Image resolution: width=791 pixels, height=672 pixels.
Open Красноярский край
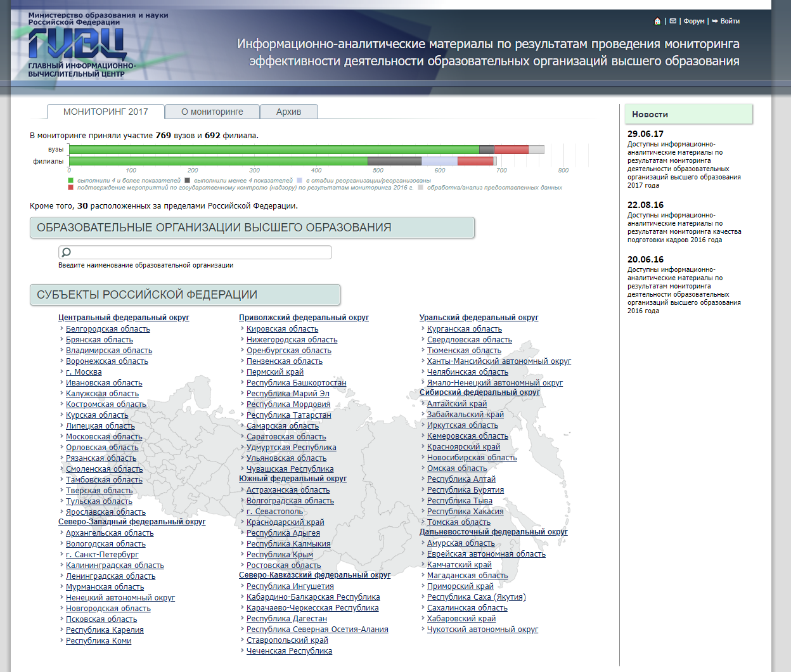pos(463,447)
